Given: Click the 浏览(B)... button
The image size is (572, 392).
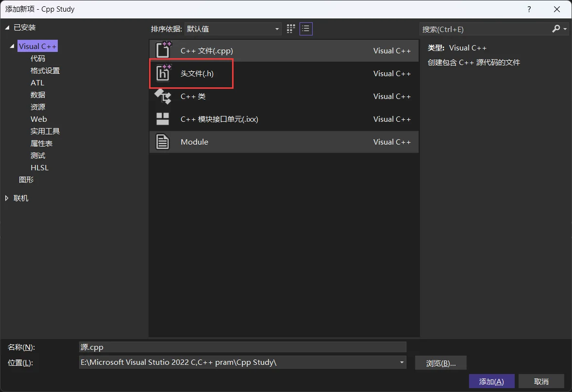Looking at the screenshot, I should coord(441,363).
